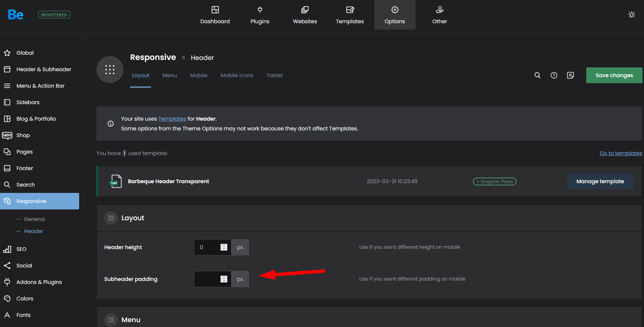The image size is (644, 327).
Task: Click the Addons plug icon in sidebar
Action: tap(7, 282)
